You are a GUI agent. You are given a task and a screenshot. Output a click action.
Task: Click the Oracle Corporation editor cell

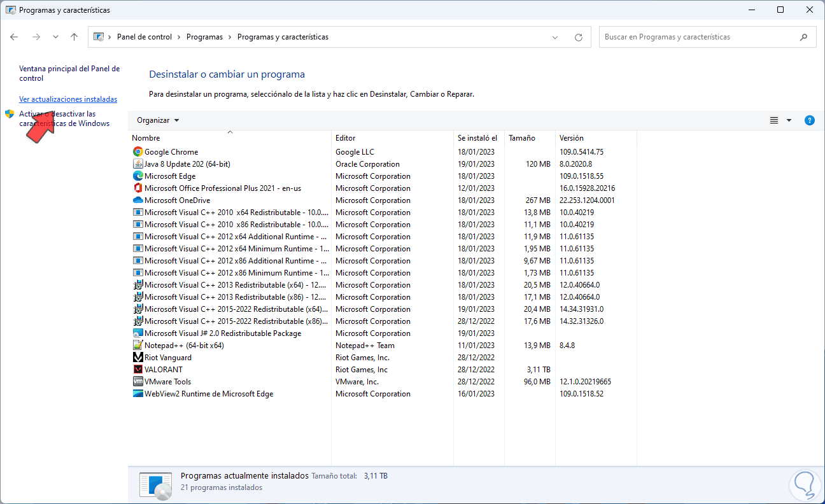pyautogui.click(x=368, y=164)
